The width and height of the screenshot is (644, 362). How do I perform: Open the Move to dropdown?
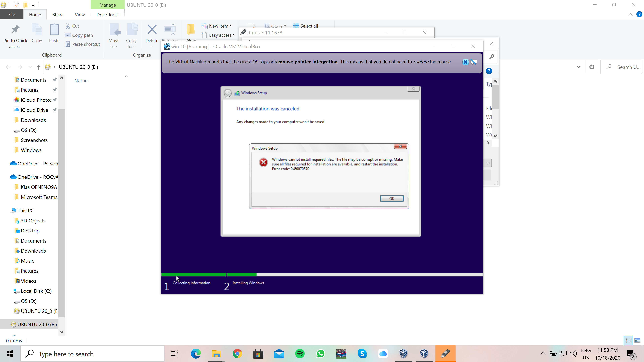click(x=114, y=43)
